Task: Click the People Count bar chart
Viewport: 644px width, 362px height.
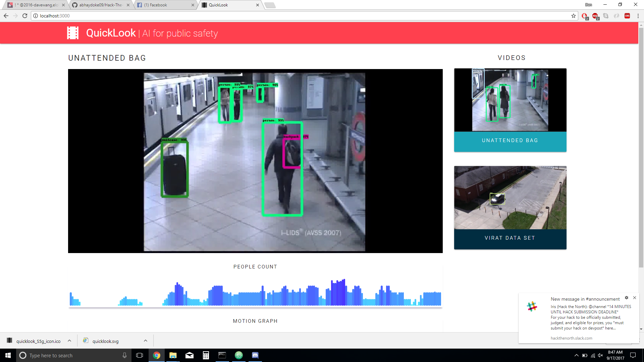Action: 255,293
